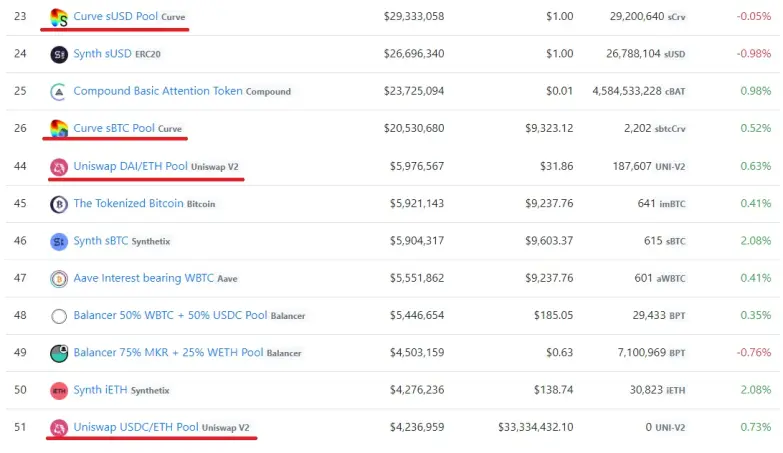This screenshot has height=453, width=783.
Task: Click the 0.52% change value
Action: click(x=756, y=128)
